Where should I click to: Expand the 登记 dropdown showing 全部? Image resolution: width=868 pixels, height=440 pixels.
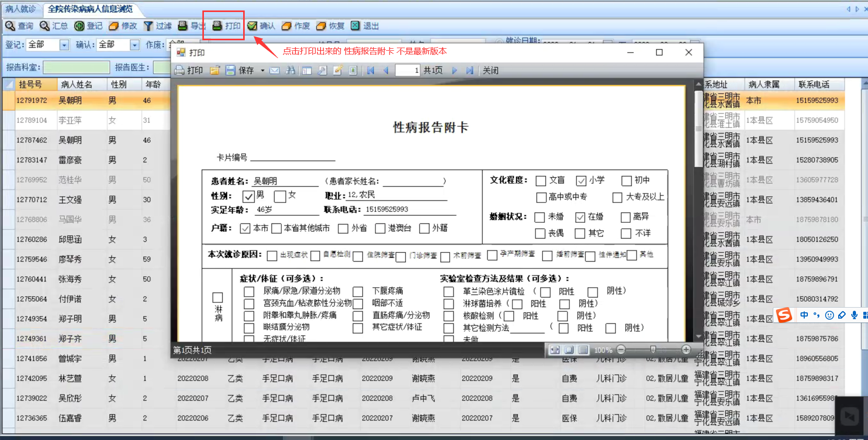click(64, 45)
